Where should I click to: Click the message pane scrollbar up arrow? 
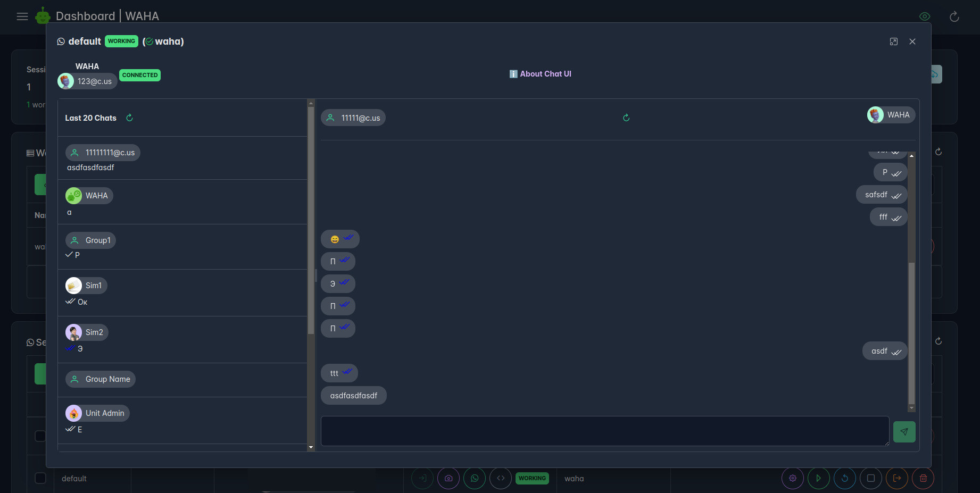(912, 156)
